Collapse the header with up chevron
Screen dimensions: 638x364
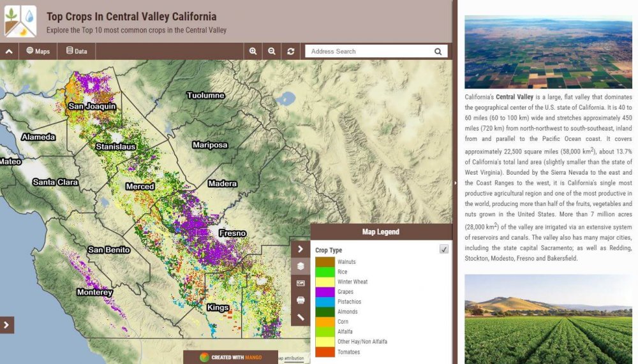9,52
